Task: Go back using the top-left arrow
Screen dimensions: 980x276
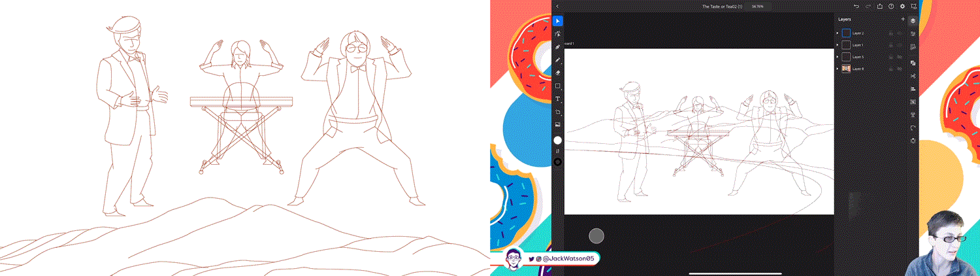Action: (557, 7)
